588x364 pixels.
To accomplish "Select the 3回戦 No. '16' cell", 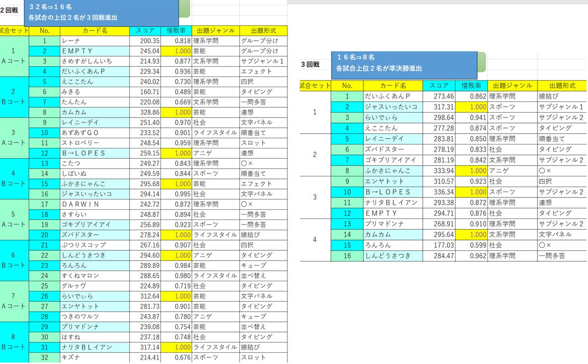I will 347,256.
